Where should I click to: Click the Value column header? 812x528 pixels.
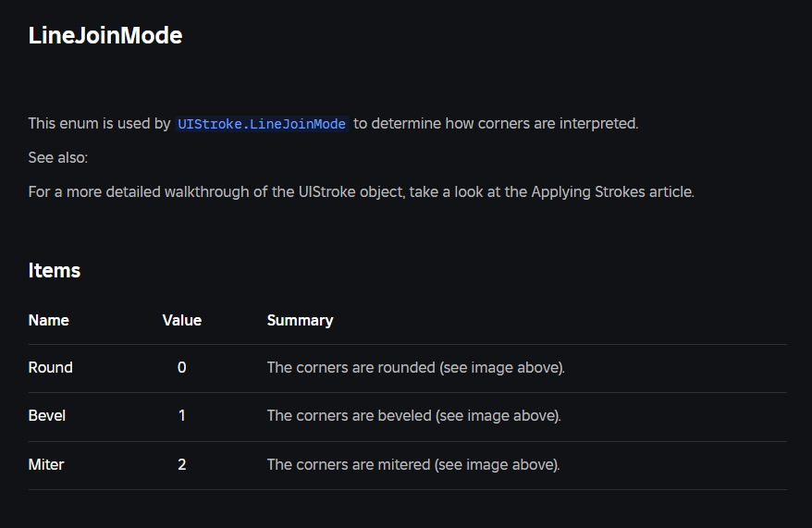pyautogui.click(x=182, y=320)
